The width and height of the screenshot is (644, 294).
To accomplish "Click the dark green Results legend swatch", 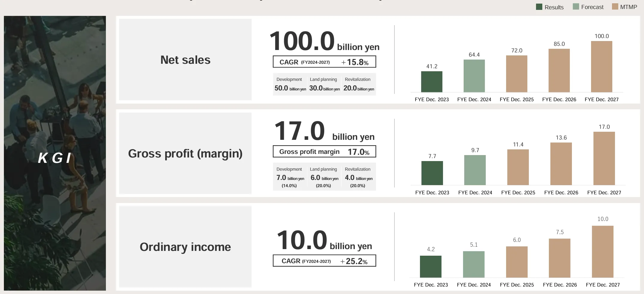I will click(539, 7).
